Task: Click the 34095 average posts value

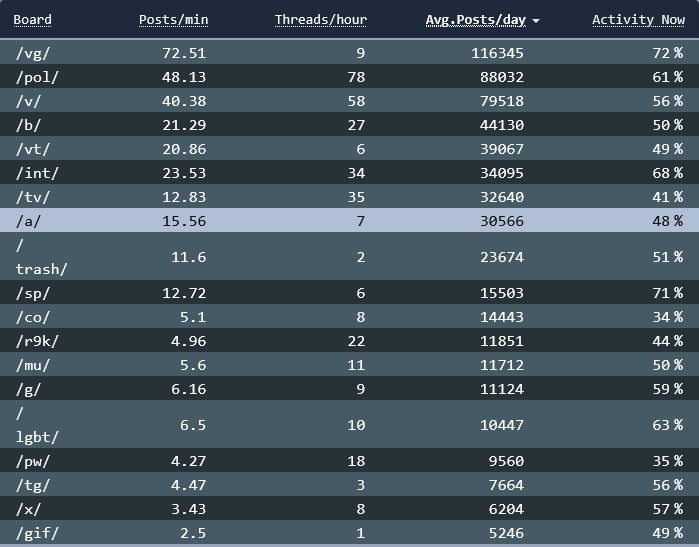Action: [x=502, y=173]
